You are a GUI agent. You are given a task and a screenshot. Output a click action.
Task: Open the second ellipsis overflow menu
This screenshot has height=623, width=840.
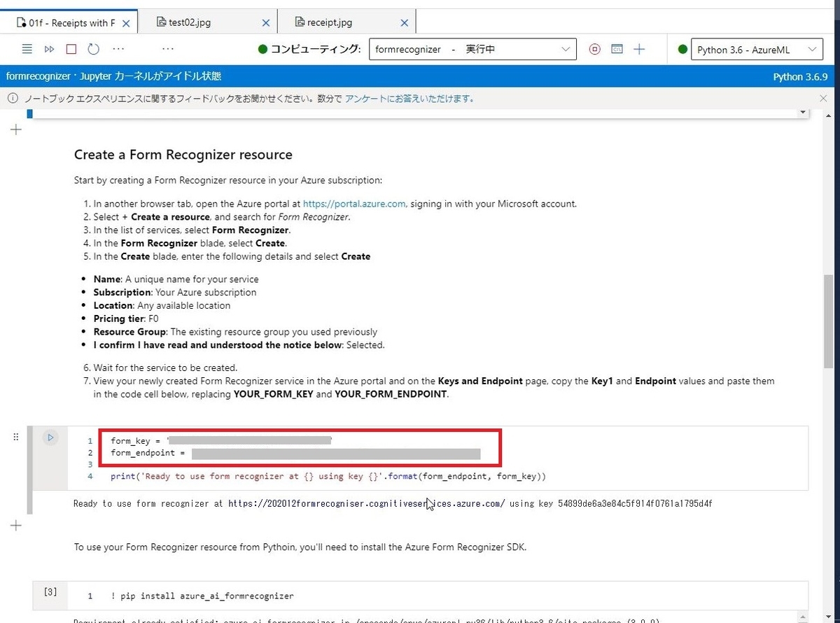pyautogui.click(x=168, y=49)
